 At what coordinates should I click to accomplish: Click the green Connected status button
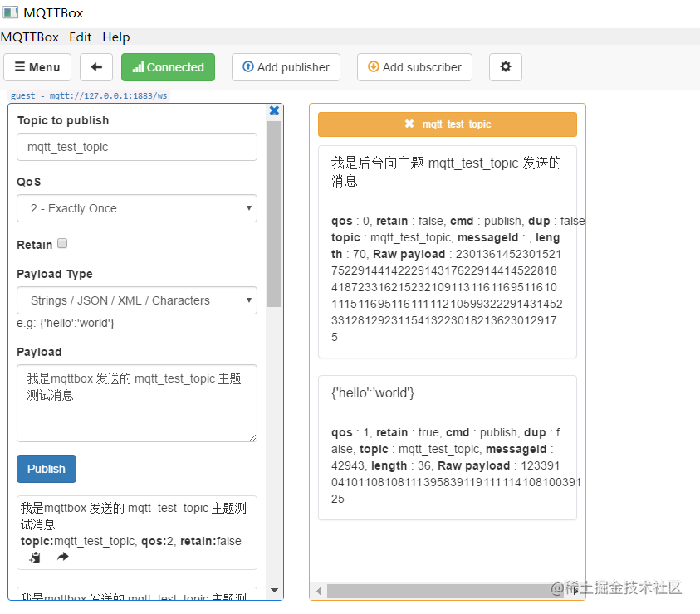[x=168, y=67]
